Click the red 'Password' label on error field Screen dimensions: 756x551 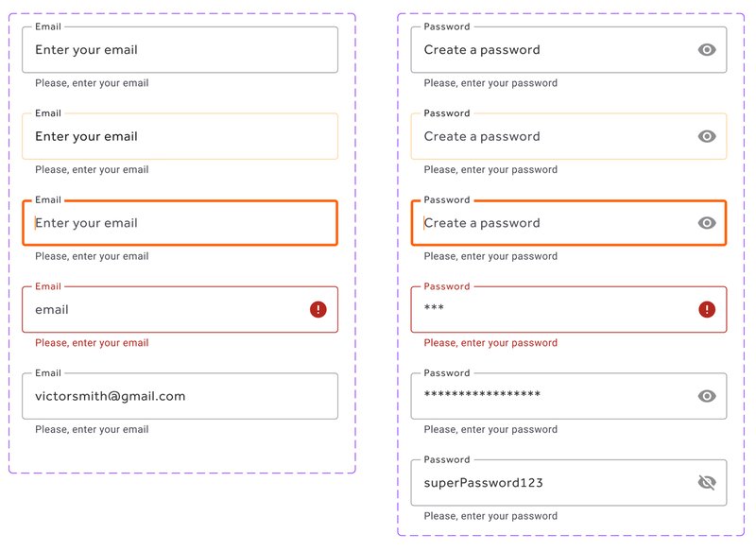(x=446, y=286)
